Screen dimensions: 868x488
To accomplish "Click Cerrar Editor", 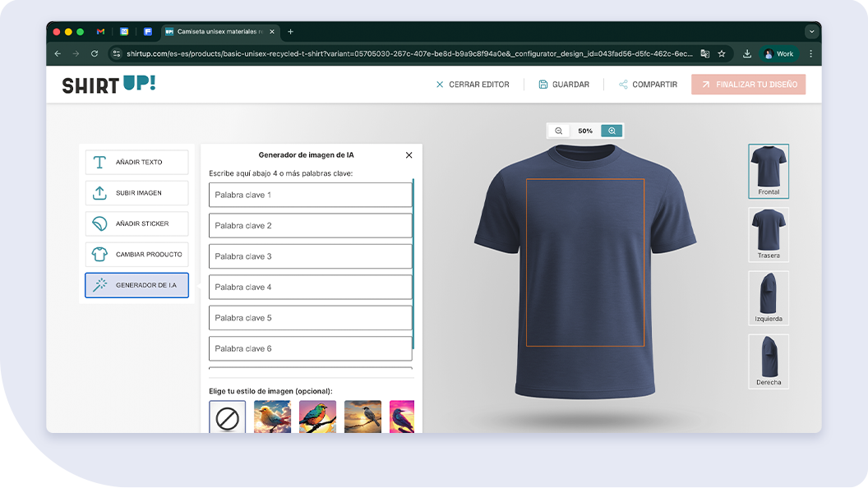I will (473, 85).
